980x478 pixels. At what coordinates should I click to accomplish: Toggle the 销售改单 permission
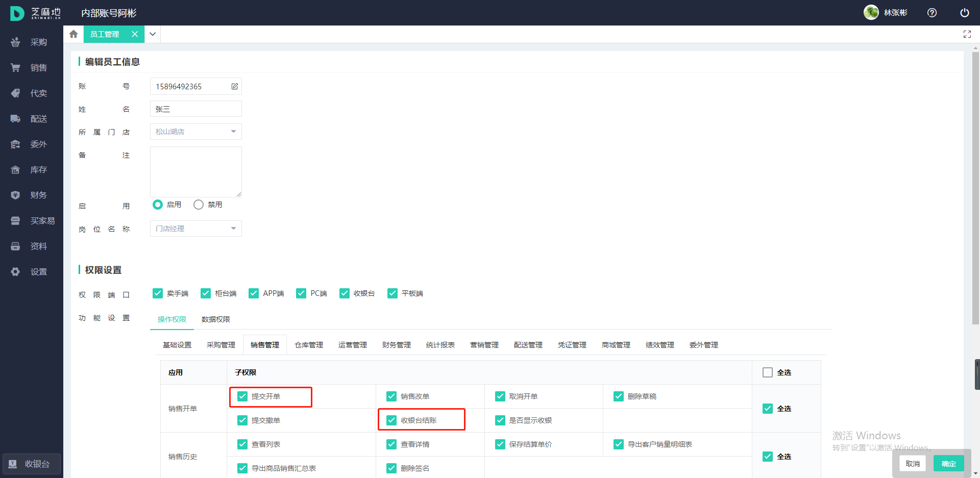(391, 396)
